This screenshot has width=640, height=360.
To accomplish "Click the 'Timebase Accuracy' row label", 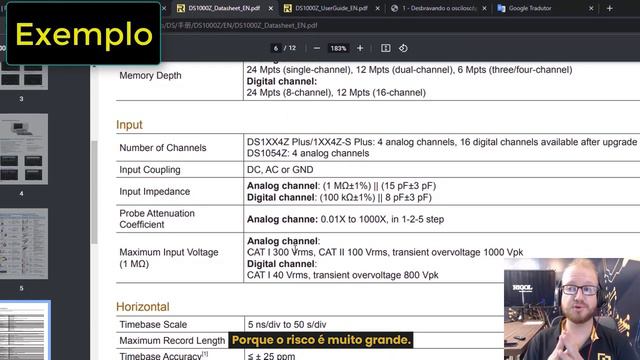I will click(x=163, y=356).
